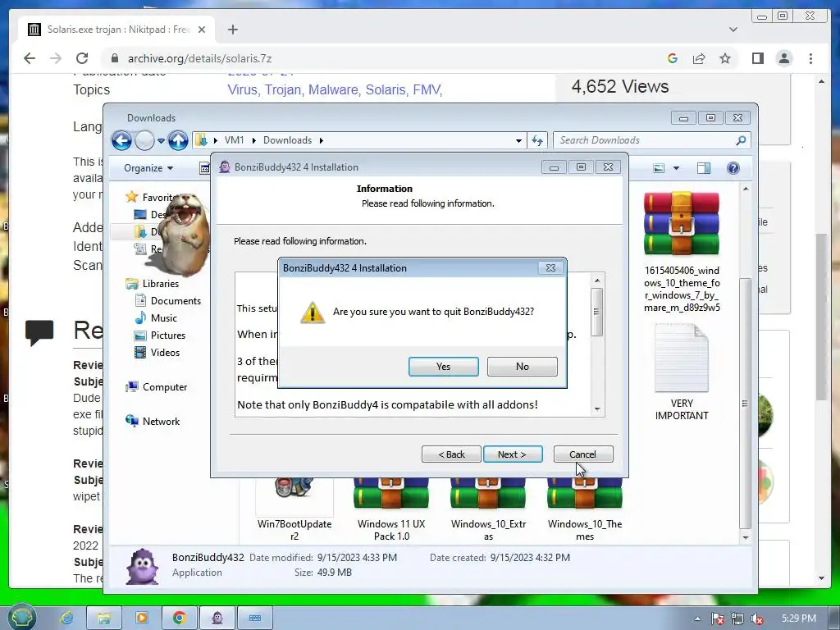Click the Back arrow in Downloads explorer
The width and height of the screenshot is (840, 630).
tap(121, 140)
